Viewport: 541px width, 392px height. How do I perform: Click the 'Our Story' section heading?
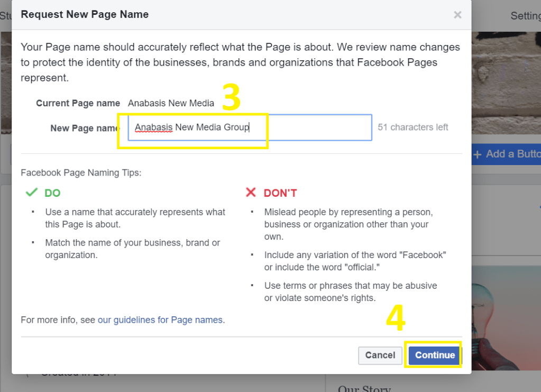pos(364,388)
